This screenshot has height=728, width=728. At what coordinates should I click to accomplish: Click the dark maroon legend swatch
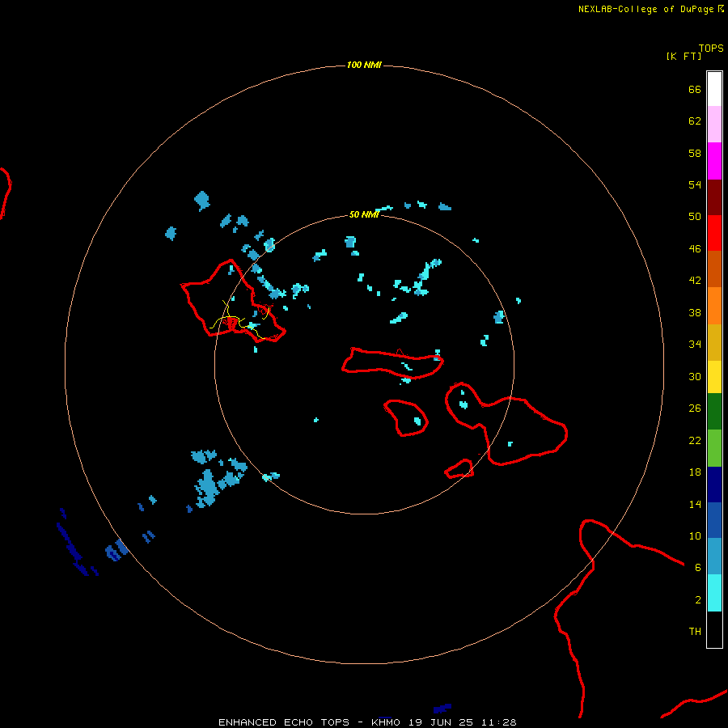pyautogui.click(x=714, y=197)
